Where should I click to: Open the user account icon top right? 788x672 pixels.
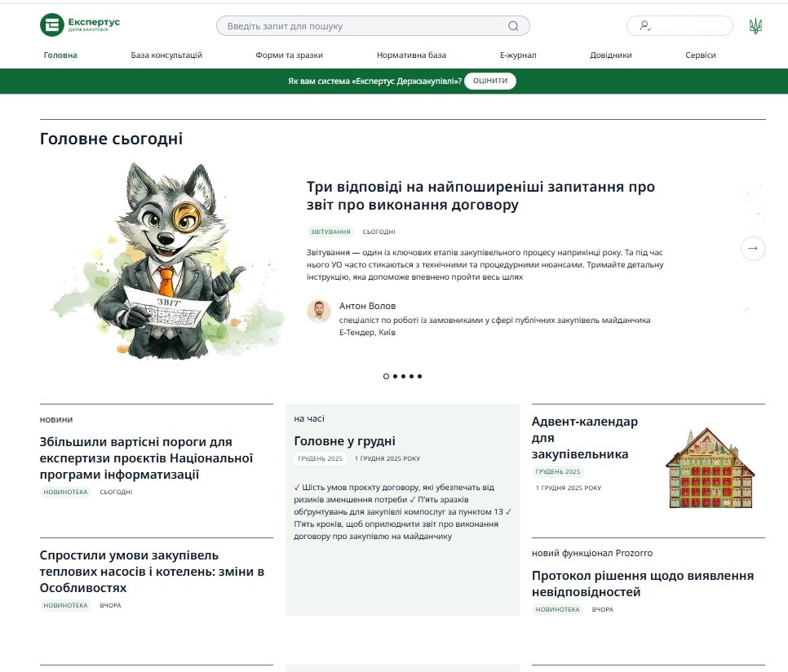[x=645, y=25]
